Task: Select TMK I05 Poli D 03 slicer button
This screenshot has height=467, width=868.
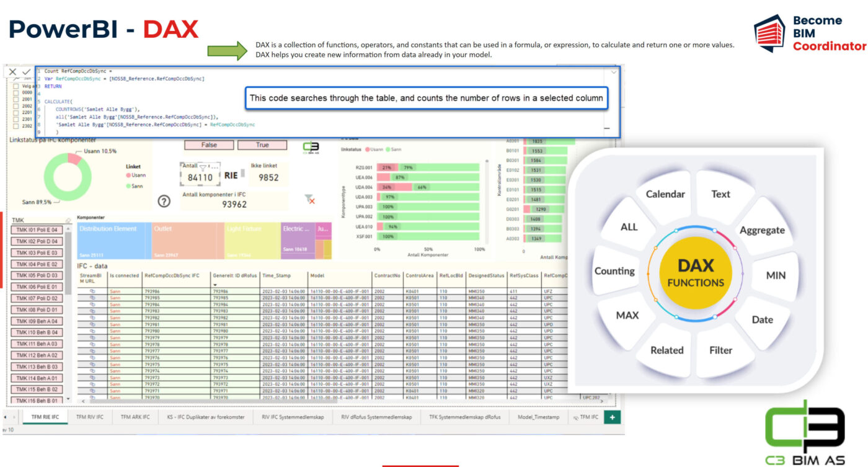Action: (37, 275)
